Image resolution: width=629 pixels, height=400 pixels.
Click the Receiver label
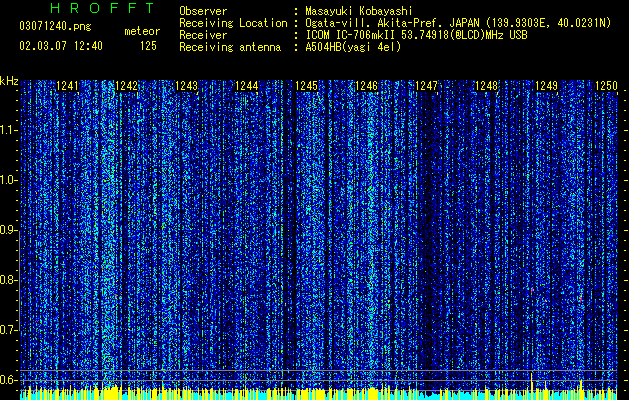pos(203,35)
